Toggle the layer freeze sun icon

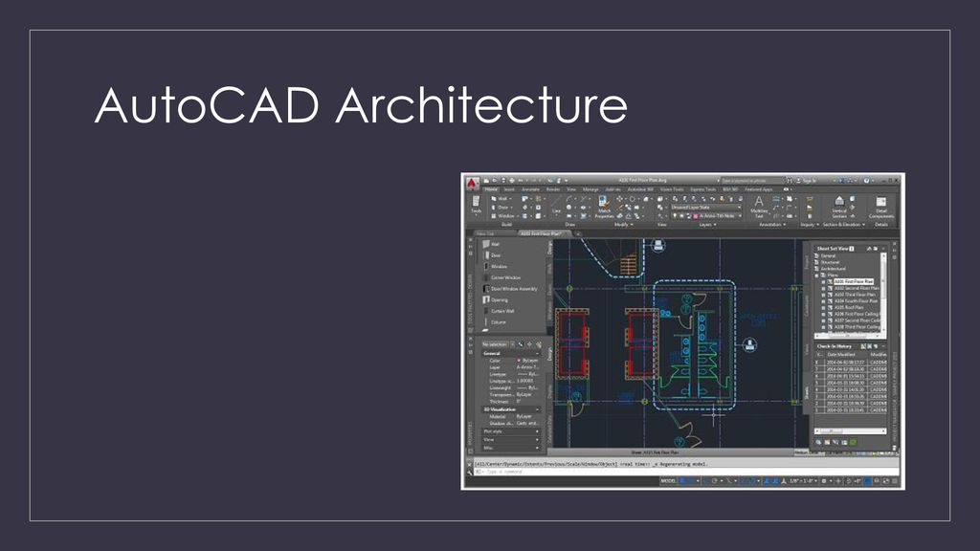tap(681, 216)
